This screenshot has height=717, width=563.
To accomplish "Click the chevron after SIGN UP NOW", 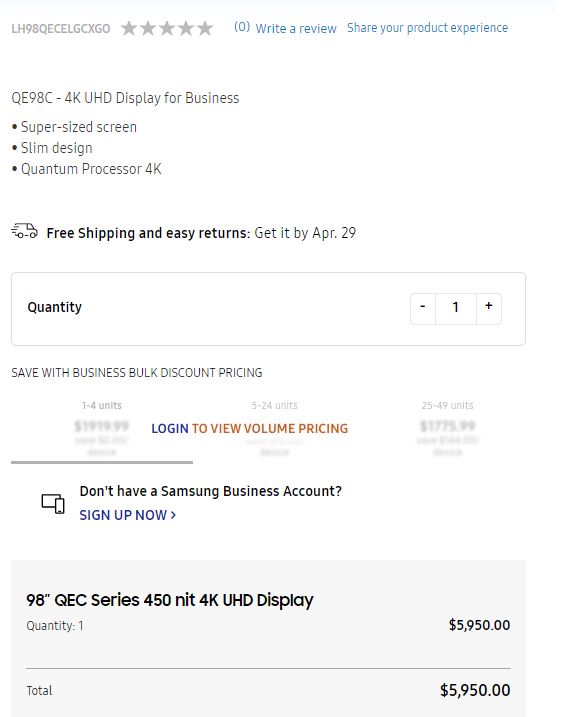I will [173, 515].
